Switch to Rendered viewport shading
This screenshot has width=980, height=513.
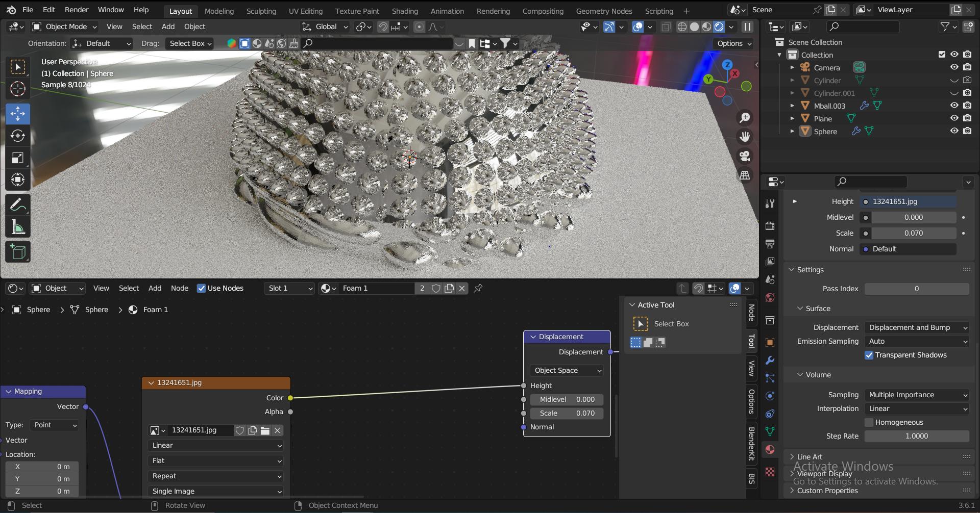pyautogui.click(x=719, y=27)
